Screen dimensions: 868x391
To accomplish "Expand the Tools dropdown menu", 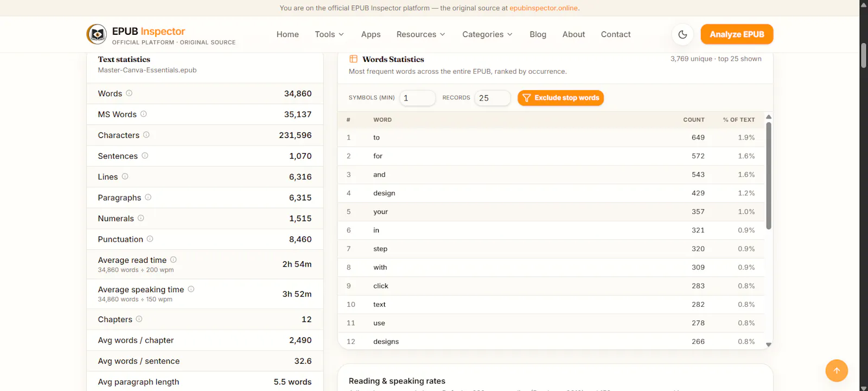I will click(329, 34).
